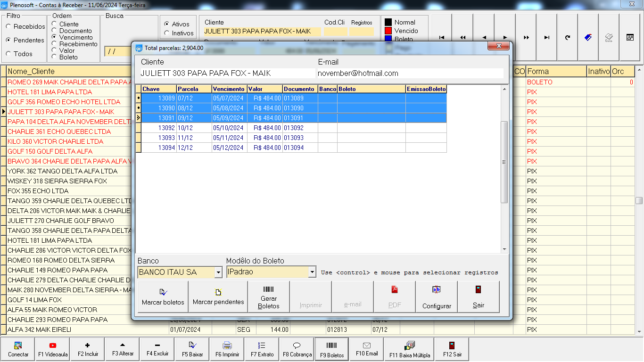The height and width of the screenshot is (362, 644).
Task: Click the next record arrow in main window
Action: [x=505, y=38]
